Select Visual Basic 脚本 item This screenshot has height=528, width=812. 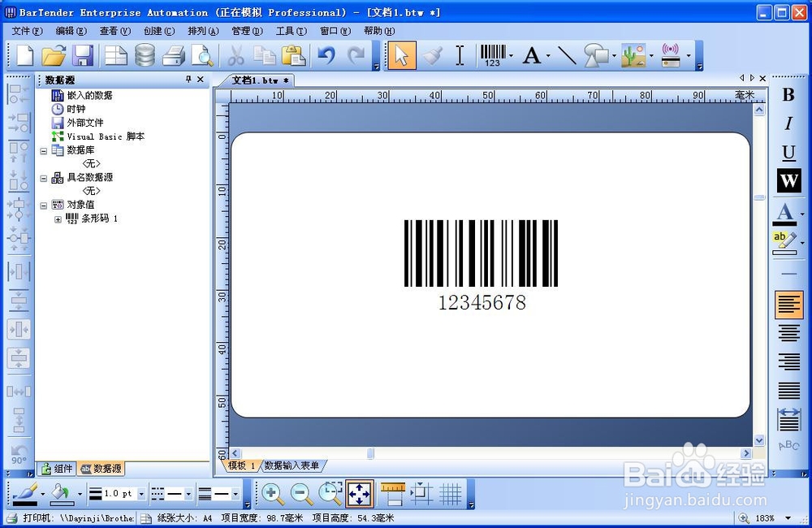tap(98, 136)
